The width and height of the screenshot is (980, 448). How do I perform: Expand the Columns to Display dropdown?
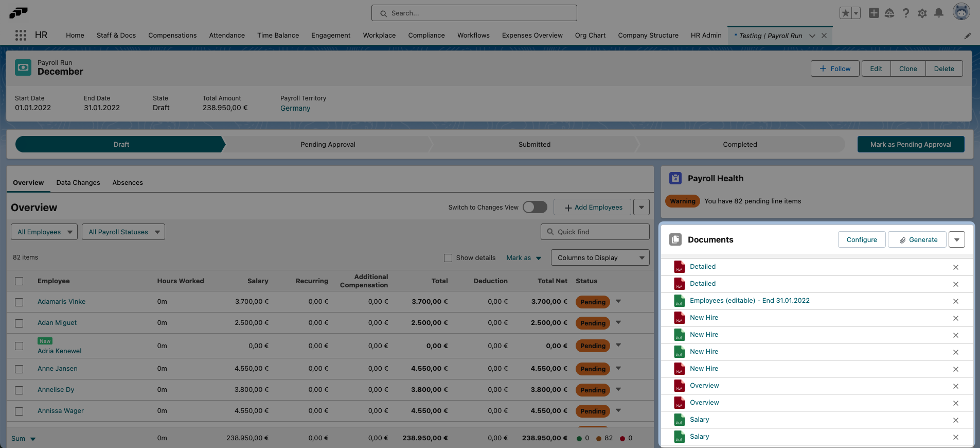[600, 258]
